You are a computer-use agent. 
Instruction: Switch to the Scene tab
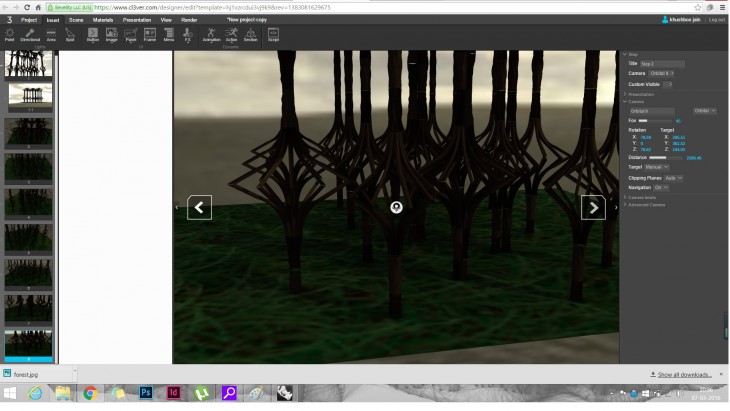76,19
